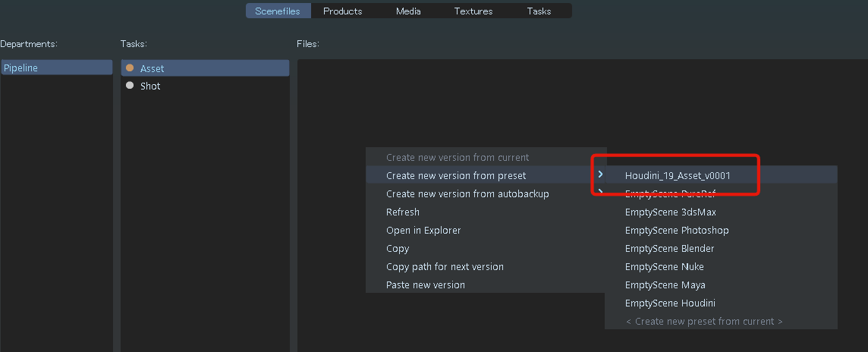Click the white status dot beside Shot
This screenshot has width=868, height=352.
130,85
